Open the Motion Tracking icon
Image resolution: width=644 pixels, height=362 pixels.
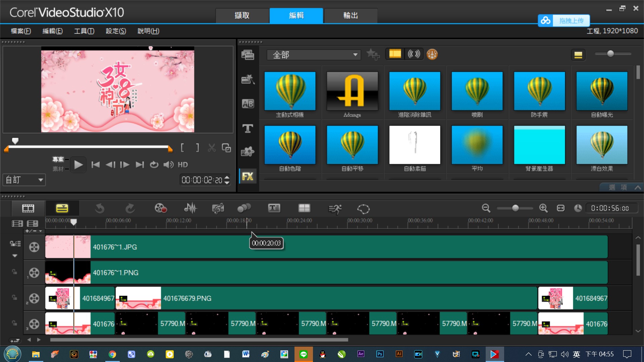pos(244,208)
